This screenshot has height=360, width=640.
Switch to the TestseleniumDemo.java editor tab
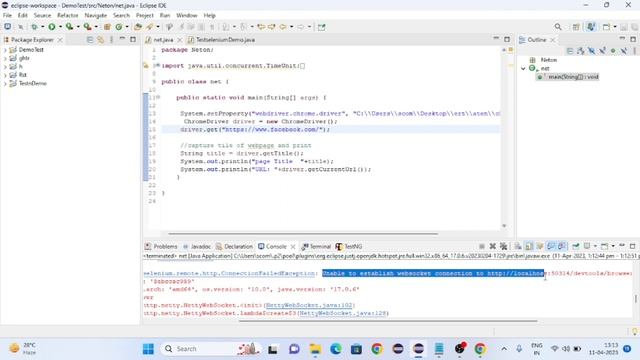(222, 40)
